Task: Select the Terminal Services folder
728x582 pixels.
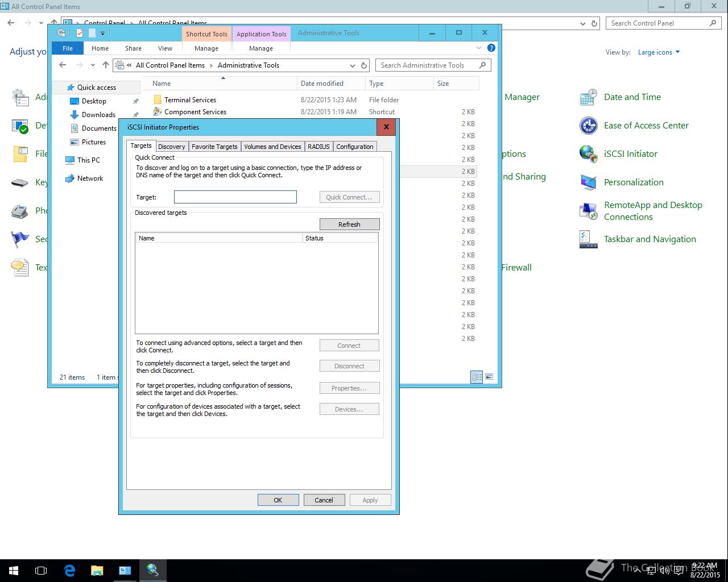Action: 190,99
